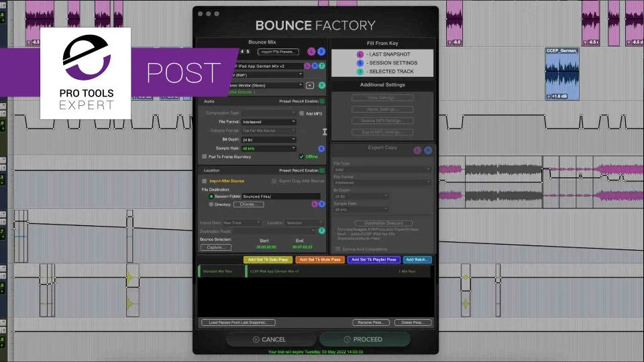Click the Capture selection button

coord(215,247)
